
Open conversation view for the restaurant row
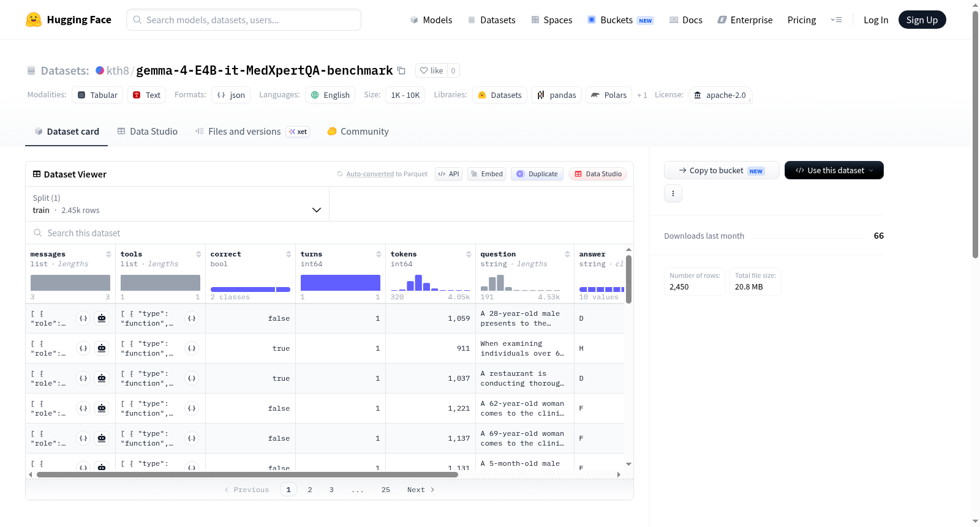tap(102, 378)
